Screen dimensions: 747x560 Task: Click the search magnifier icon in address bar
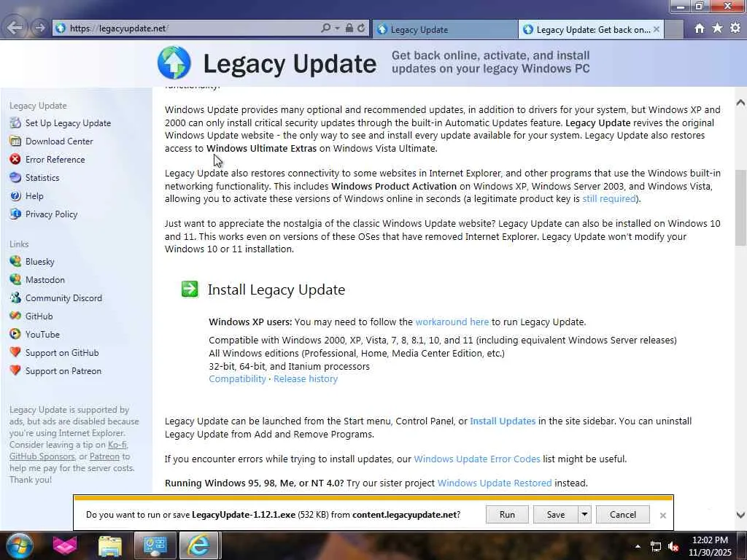[326, 28]
